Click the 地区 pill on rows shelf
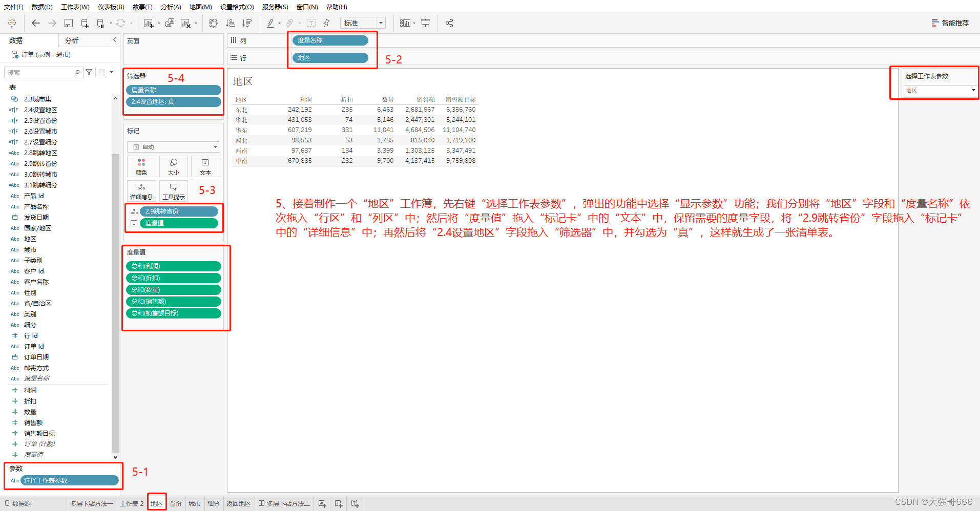The height and width of the screenshot is (511, 980). (x=330, y=58)
